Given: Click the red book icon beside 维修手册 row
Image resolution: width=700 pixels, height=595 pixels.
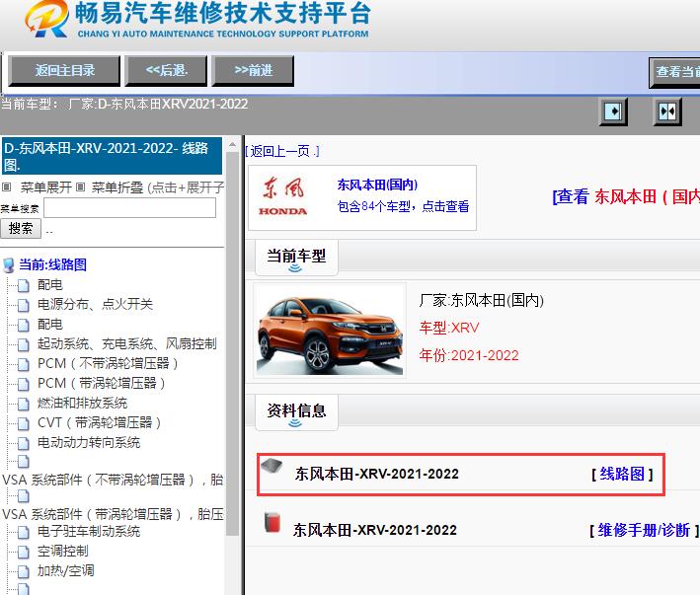Looking at the screenshot, I should point(272,522).
